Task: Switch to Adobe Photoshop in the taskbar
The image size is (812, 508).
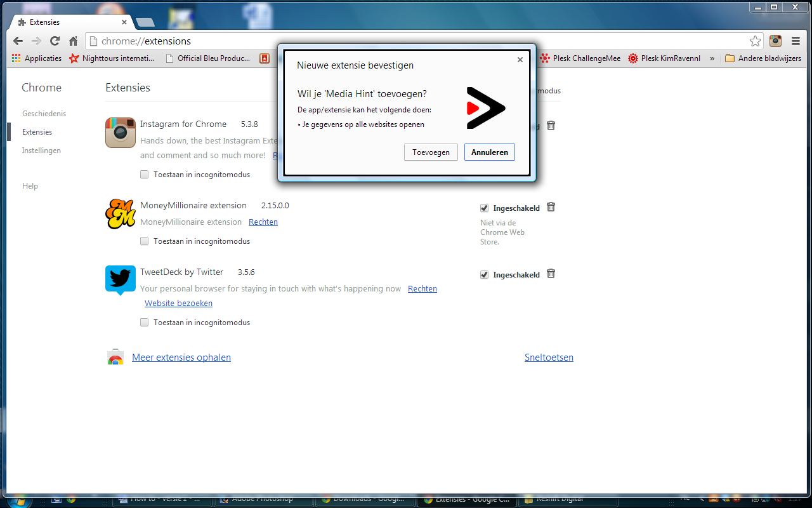Action: (x=263, y=500)
